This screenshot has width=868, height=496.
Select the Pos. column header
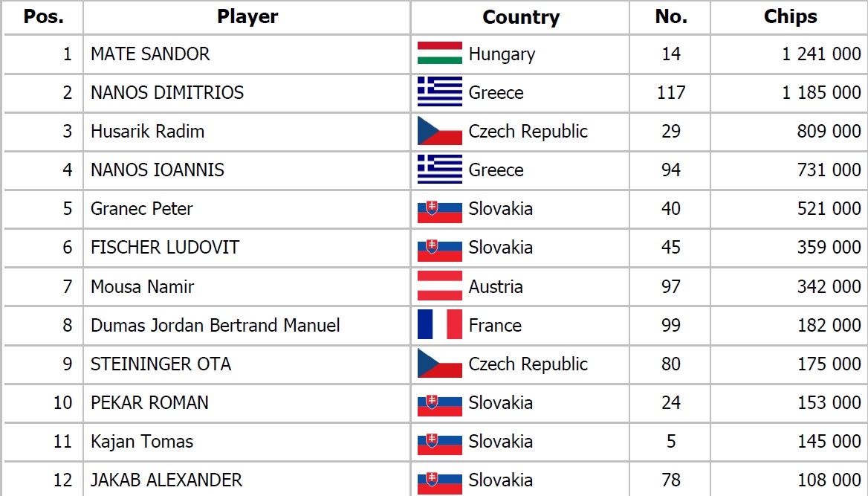pos(43,16)
